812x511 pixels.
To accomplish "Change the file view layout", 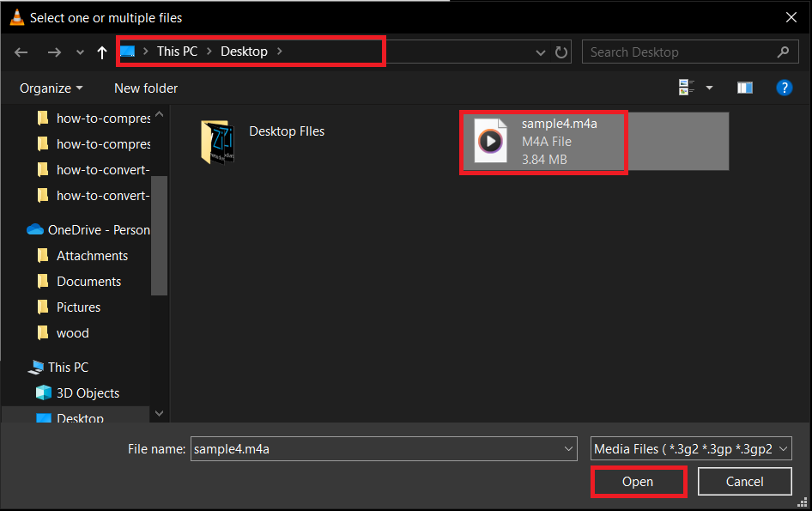I will coord(686,87).
